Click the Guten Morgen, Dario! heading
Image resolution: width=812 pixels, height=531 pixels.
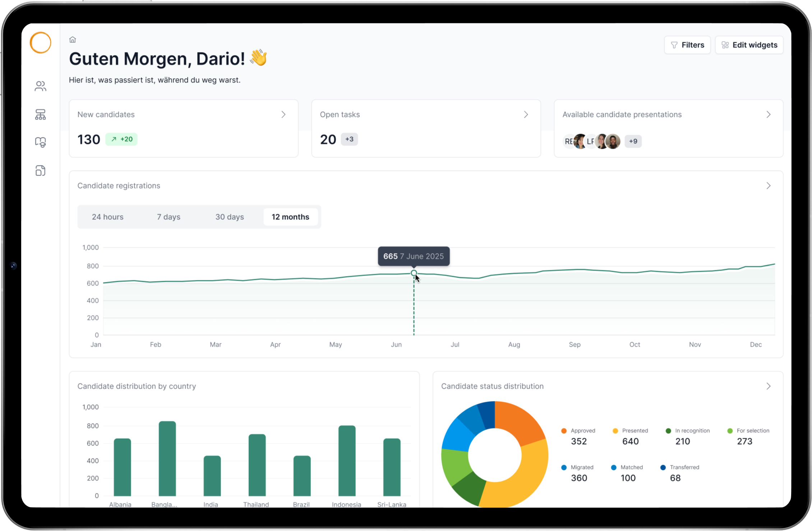157,59
